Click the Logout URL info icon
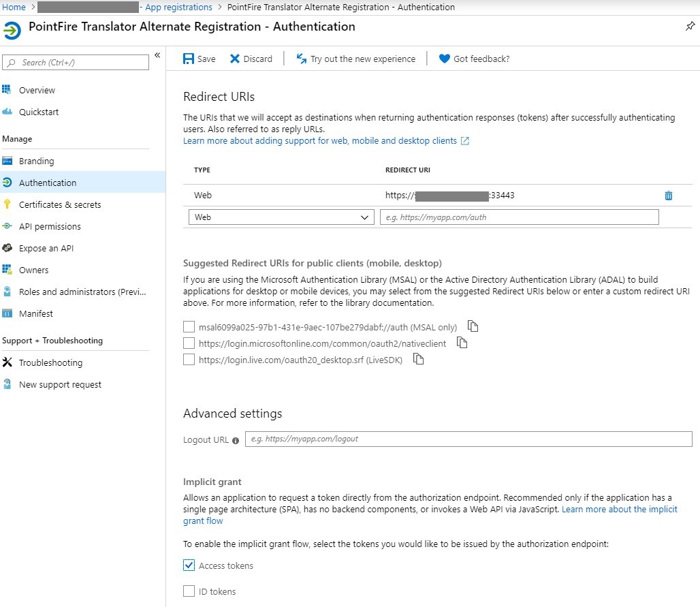Viewport: 700px width, 607px height. coord(236,440)
